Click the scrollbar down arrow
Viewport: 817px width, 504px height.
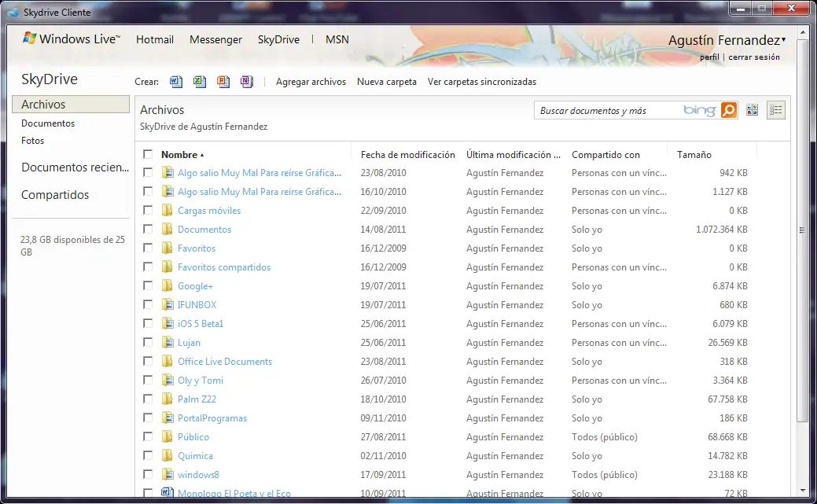point(802,491)
